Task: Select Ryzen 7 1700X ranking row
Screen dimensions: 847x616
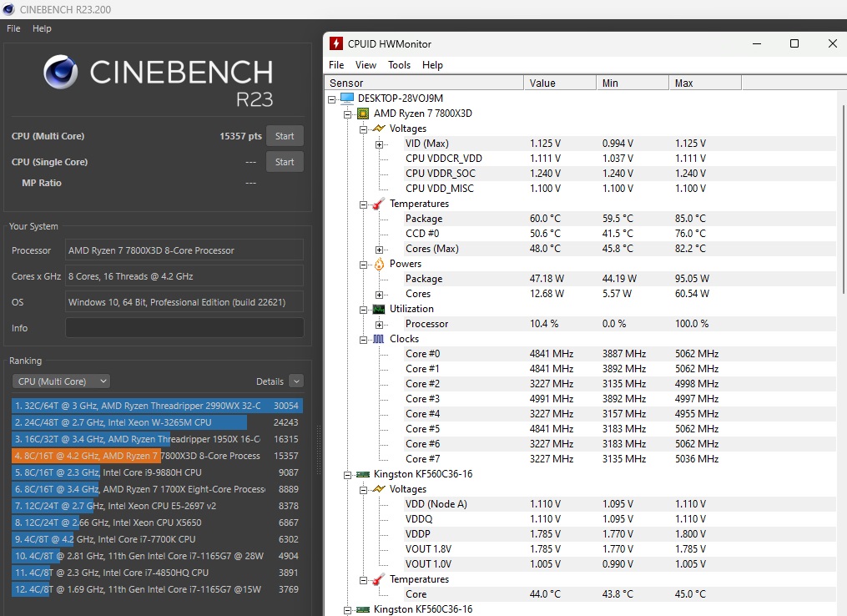Action: coord(156,489)
